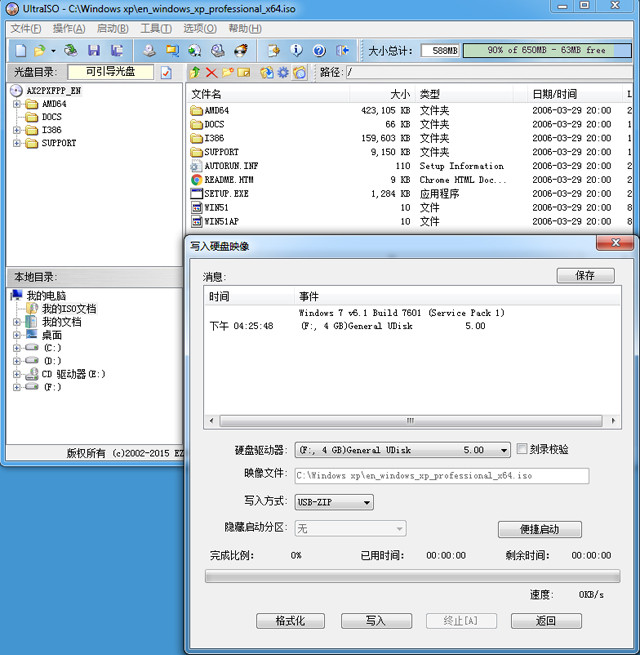This screenshot has width=640, height=655.
Task: Select AUTORUN.INF in the file list
Action: (231, 166)
